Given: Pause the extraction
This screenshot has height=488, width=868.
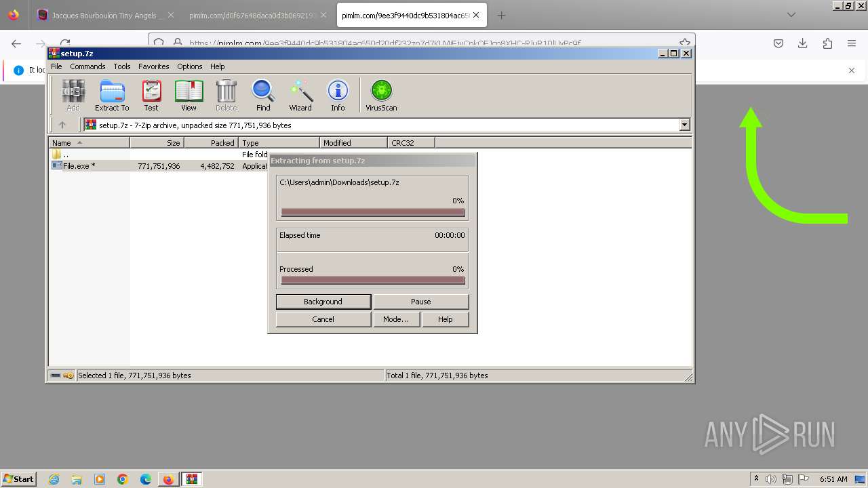Looking at the screenshot, I should [x=421, y=302].
